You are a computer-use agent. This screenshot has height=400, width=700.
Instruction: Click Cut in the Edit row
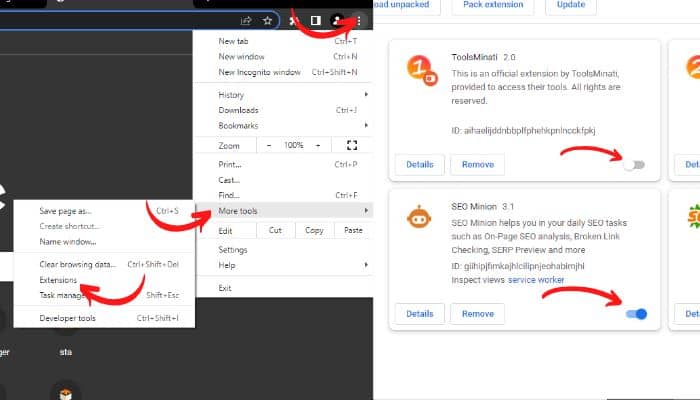coord(275,230)
